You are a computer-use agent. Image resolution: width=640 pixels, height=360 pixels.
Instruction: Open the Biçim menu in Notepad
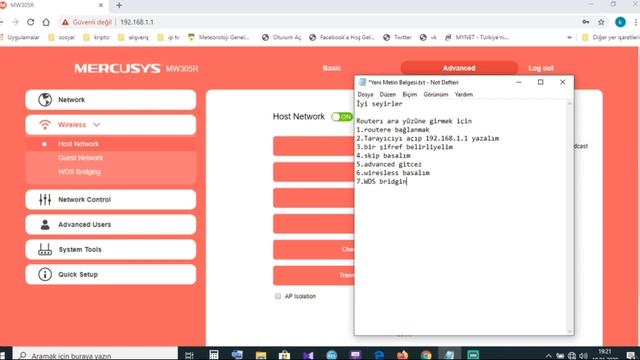click(409, 94)
